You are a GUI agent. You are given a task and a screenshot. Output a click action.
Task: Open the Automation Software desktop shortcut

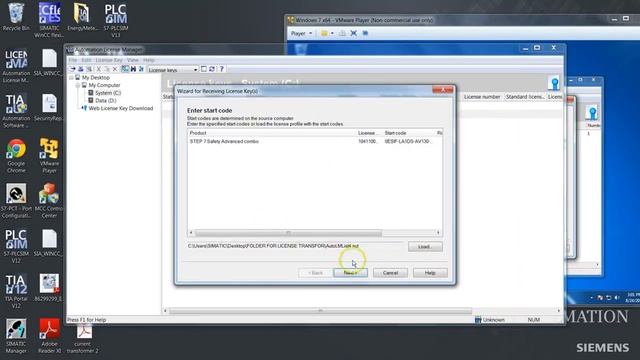[x=16, y=111]
